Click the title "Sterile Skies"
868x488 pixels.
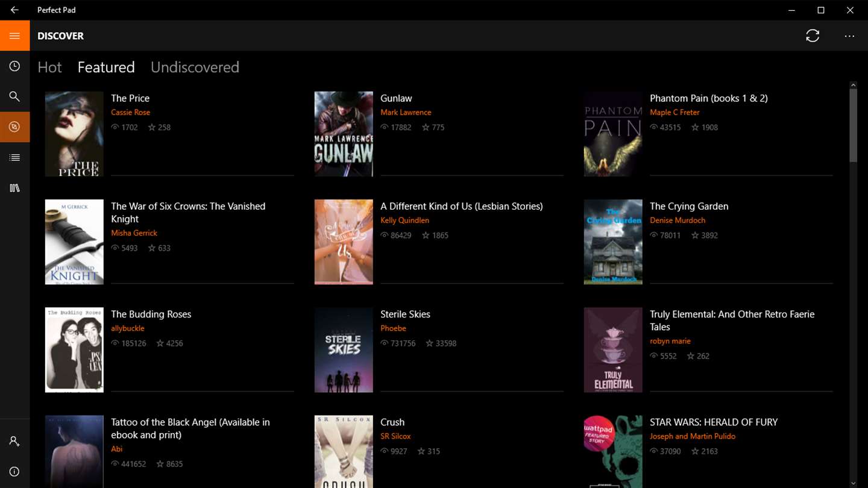click(405, 314)
